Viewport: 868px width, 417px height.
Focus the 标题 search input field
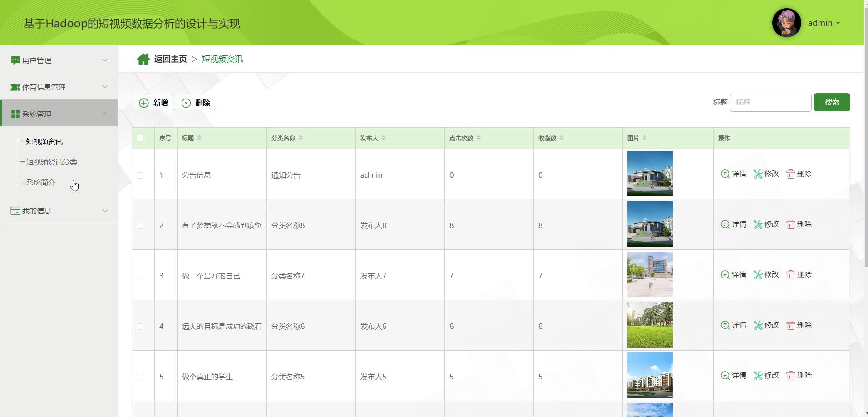(770, 103)
